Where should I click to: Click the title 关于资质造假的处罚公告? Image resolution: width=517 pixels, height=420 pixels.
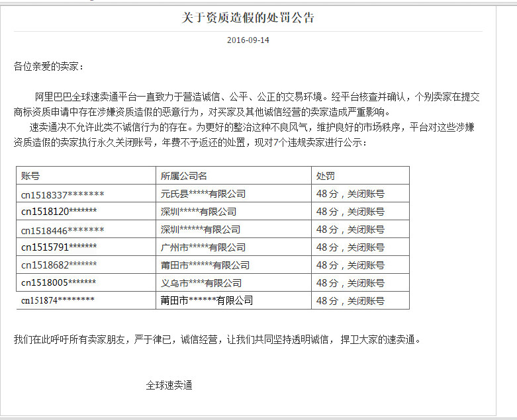pos(248,17)
